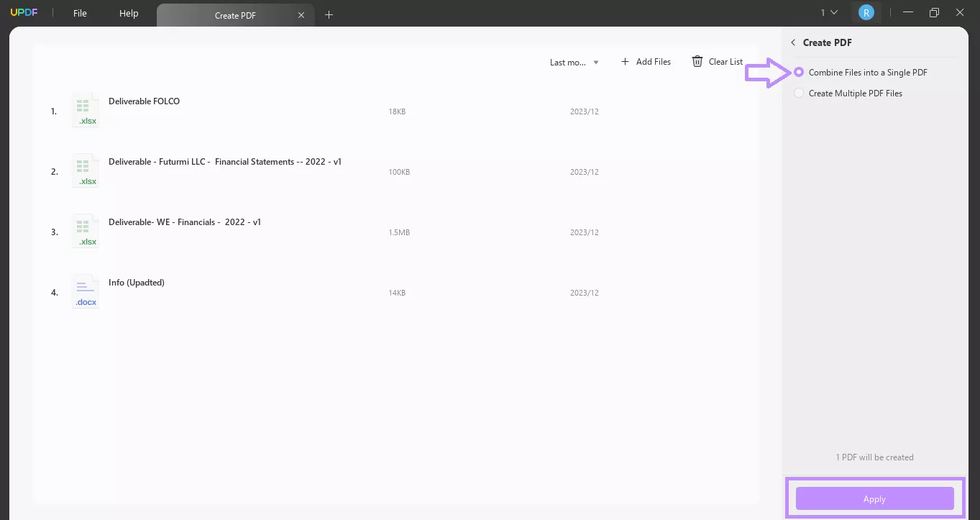Select the Info (Upadted) file name
This screenshot has width=980, height=520.
[137, 283]
